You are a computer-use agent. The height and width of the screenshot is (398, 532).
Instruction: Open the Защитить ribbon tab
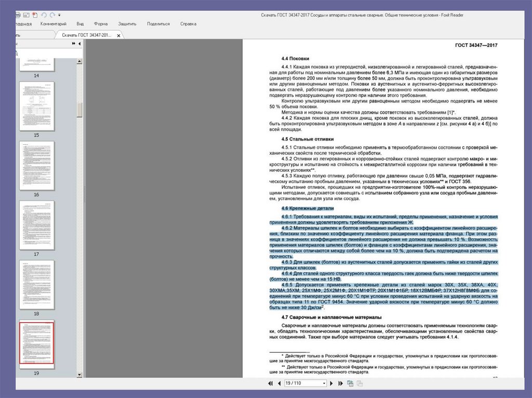tap(127, 24)
